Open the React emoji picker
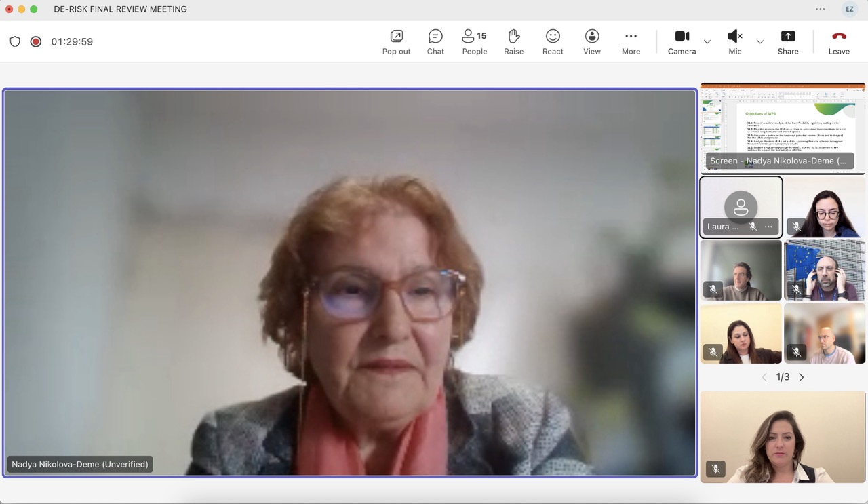 pos(553,41)
